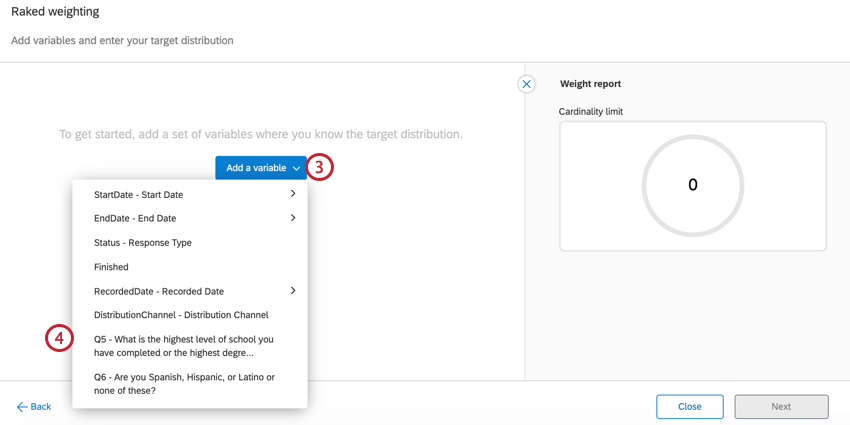
Task: Select Q5 highest level of school question
Action: (184, 346)
